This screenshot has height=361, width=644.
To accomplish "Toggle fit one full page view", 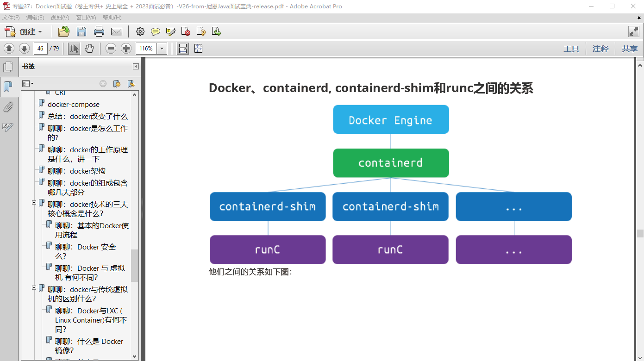I will click(x=199, y=48).
